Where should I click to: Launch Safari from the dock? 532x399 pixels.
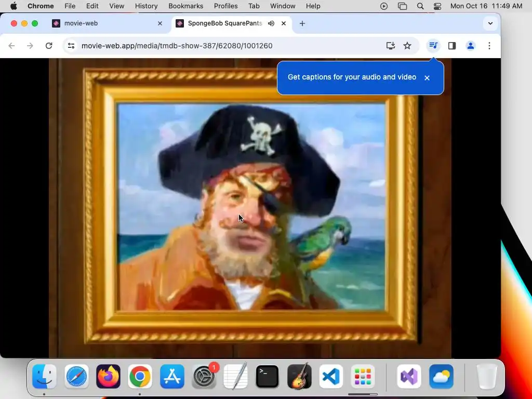pyautogui.click(x=76, y=376)
